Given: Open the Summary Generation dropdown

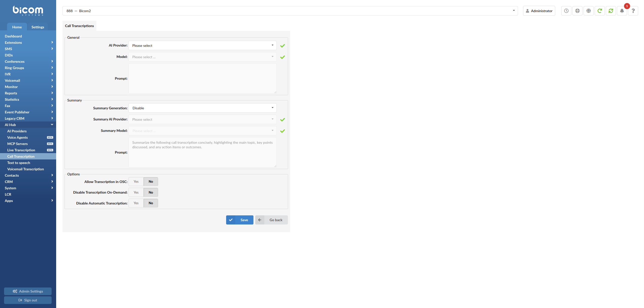Looking at the screenshot, I should pyautogui.click(x=203, y=108).
